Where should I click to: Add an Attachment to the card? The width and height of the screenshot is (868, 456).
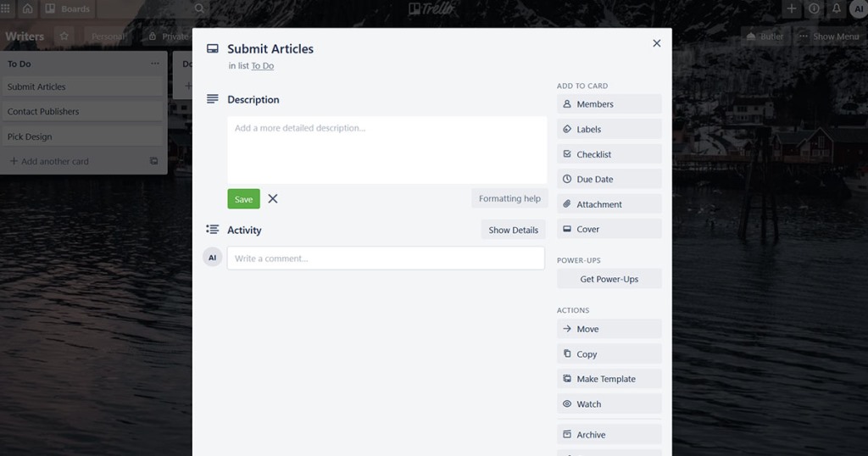[x=609, y=204]
